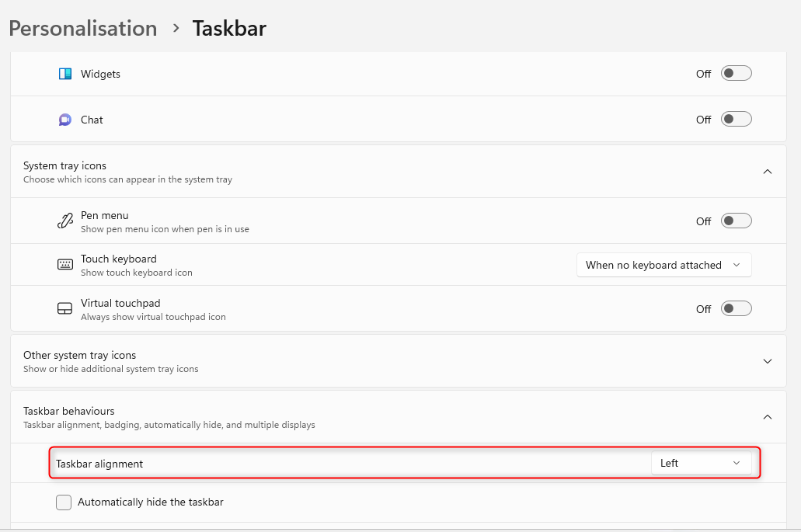This screenshot has height=532, width=801.
Task: Collapse the System tray icons section
Action: click(x=768, y=172)
